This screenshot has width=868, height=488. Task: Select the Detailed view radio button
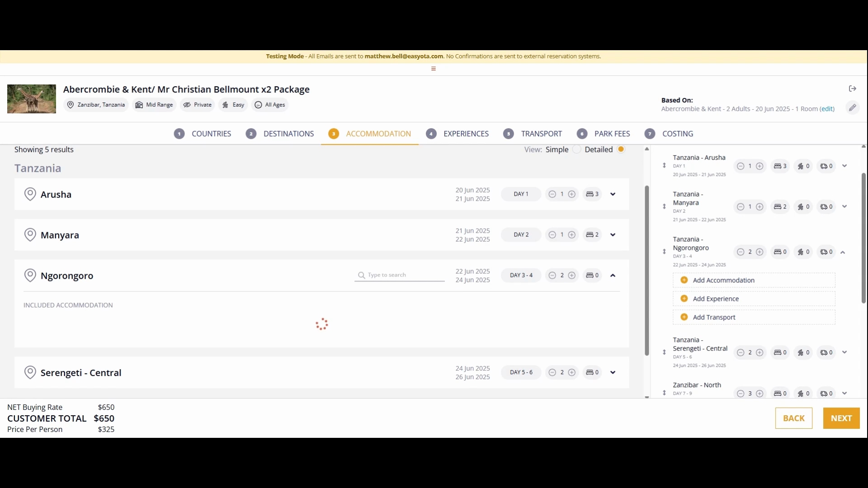[x=621, y=150]
